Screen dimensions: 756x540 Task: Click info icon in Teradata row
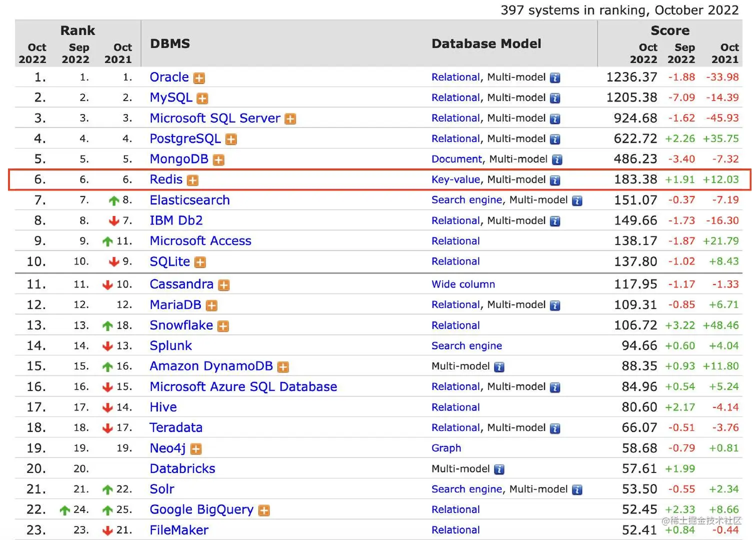point(555,429)
